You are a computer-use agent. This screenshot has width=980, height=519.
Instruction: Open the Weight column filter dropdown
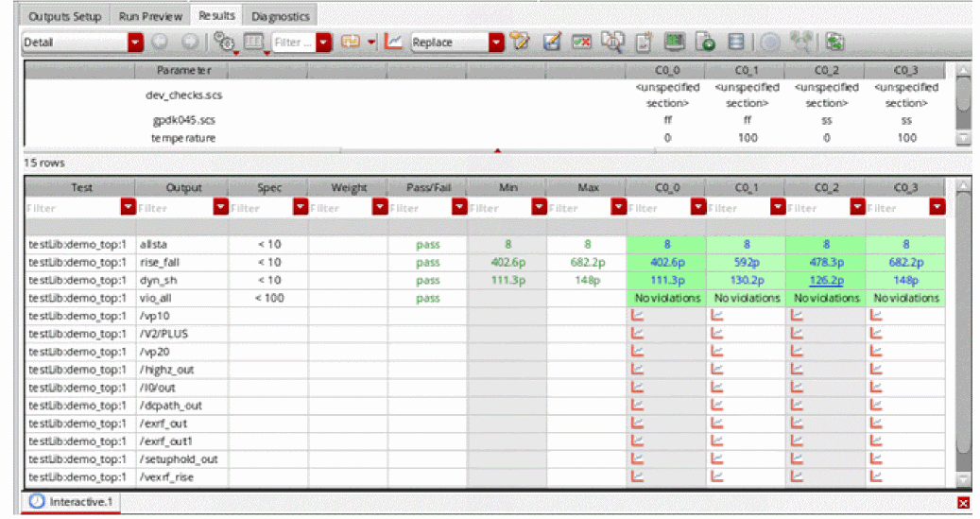pos(380,208)
